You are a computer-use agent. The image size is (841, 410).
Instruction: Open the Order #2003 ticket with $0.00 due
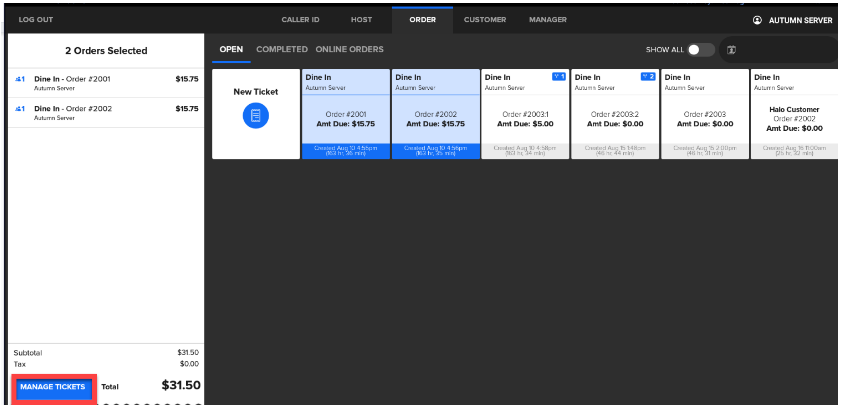[704, 113]
